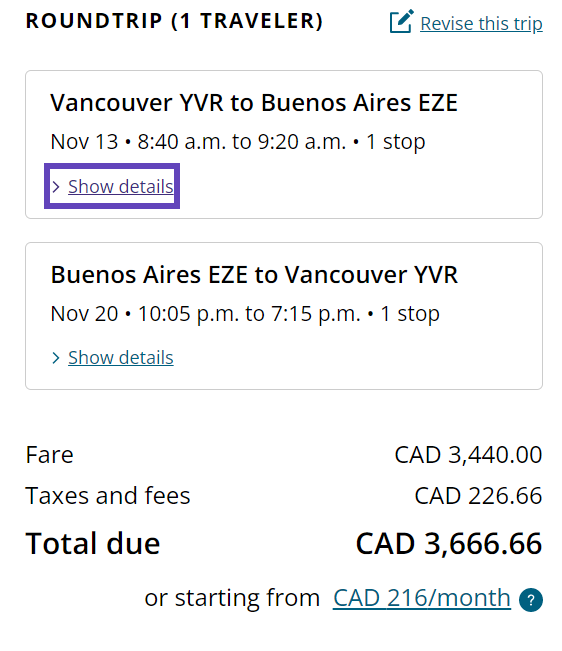562x651 pixels.
Task: Click the Fare label
Action: (49, 455)
